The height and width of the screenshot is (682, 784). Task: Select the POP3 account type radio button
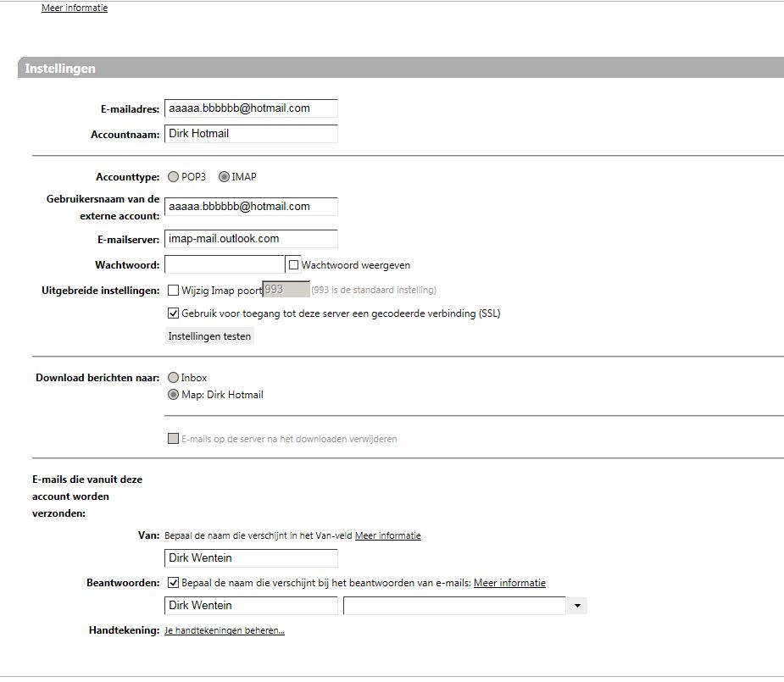tap(173, 177)
